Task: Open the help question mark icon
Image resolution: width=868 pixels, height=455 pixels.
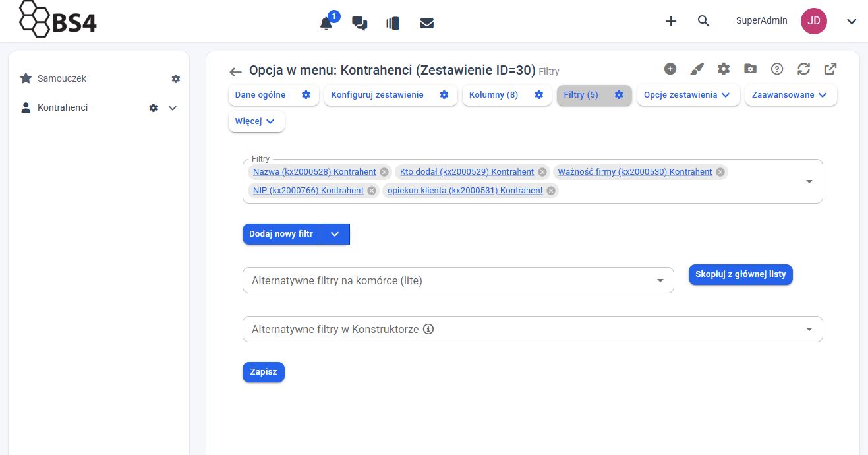Action: click(777, 69)
